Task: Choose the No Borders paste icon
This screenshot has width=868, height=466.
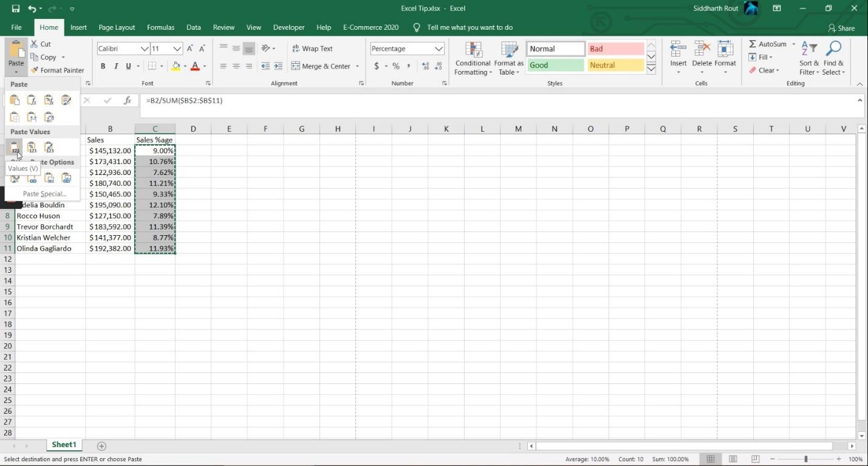Action: pos(14,117)
